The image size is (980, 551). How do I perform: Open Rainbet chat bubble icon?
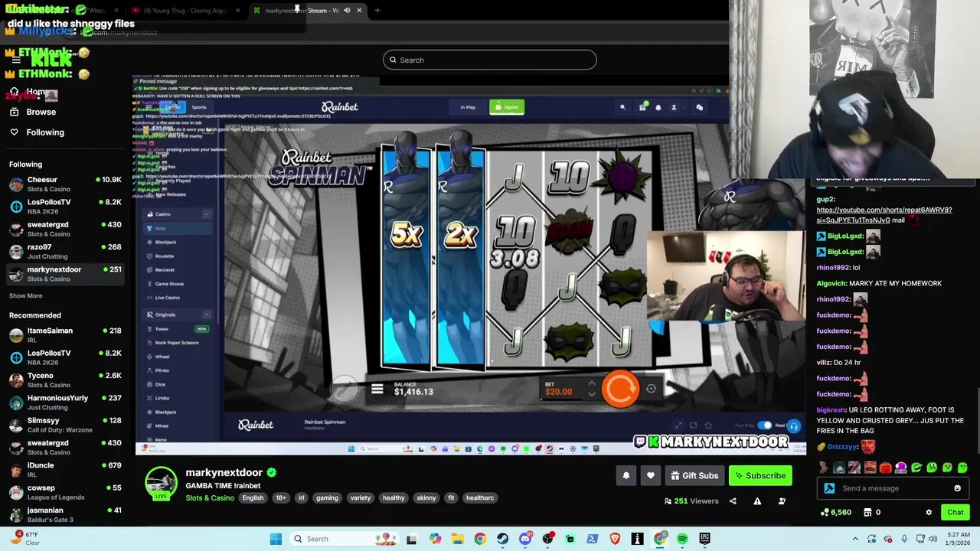click(x=699, y=108)
